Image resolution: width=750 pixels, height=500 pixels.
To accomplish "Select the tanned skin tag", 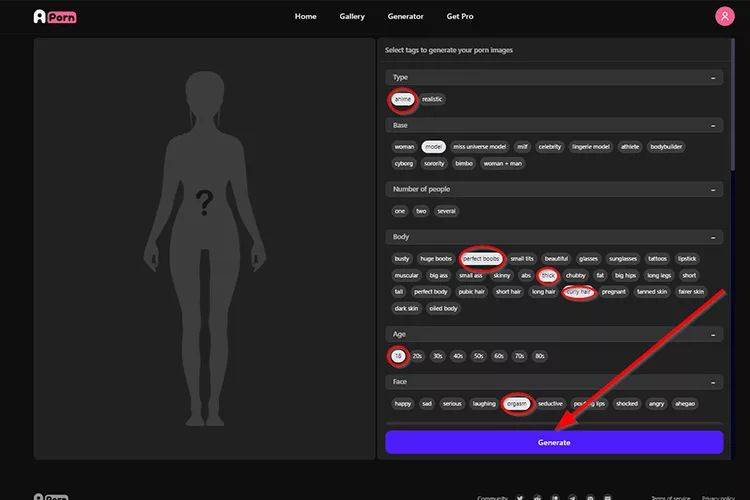I will click(651, 292).
